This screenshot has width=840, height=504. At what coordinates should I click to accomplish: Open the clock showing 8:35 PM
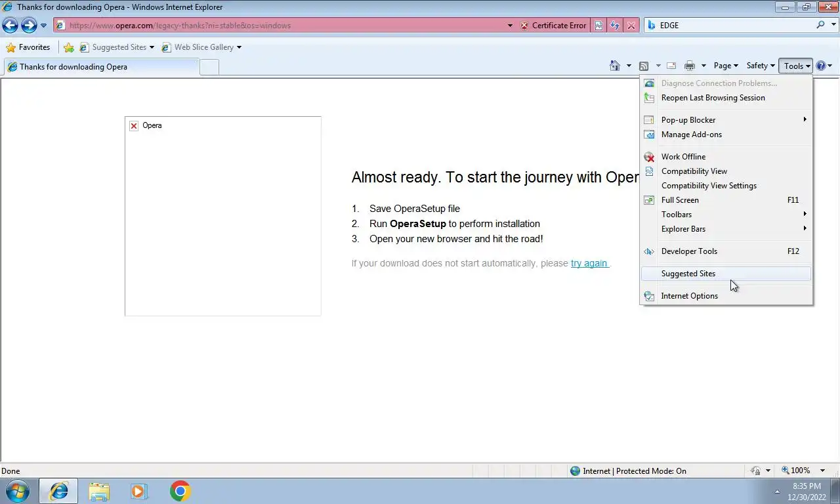click(807, 491)
